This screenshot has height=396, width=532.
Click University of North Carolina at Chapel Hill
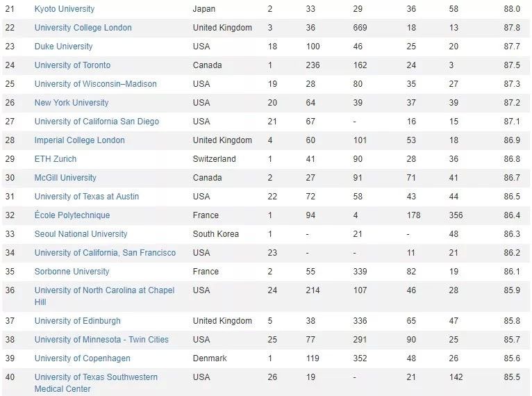(x=104, y=296)
